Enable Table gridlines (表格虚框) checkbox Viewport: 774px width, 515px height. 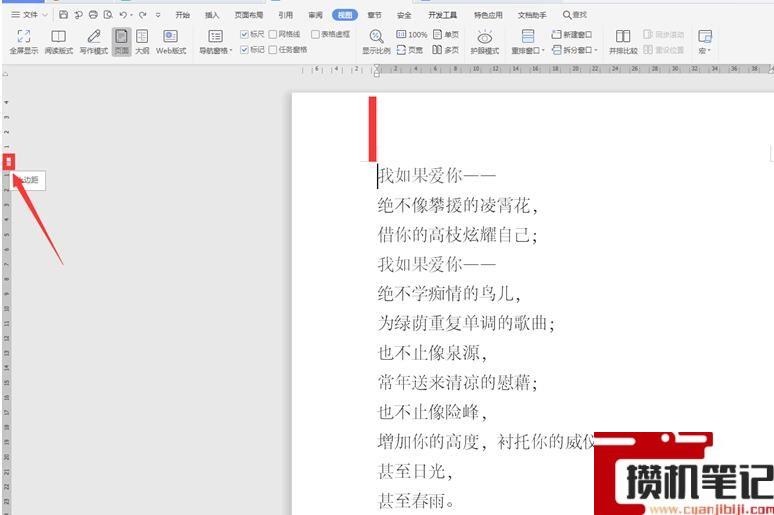pyautogui.click(x=331, y=34)
